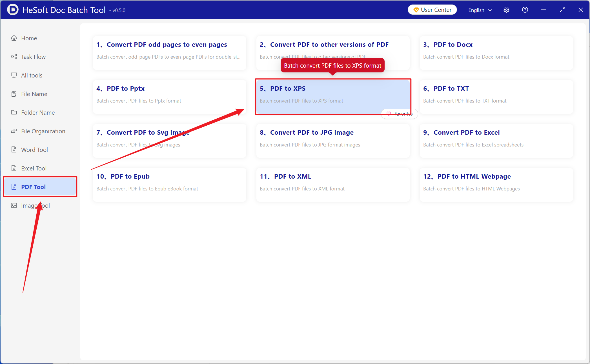
Task: Click the All tools monitor icon
Action: pyautogui.click(x=14, y=75)
